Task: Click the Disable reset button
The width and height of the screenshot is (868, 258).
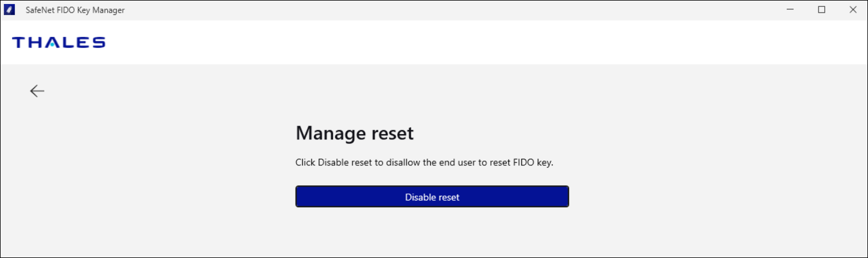Action: click(x=432, y=197)
